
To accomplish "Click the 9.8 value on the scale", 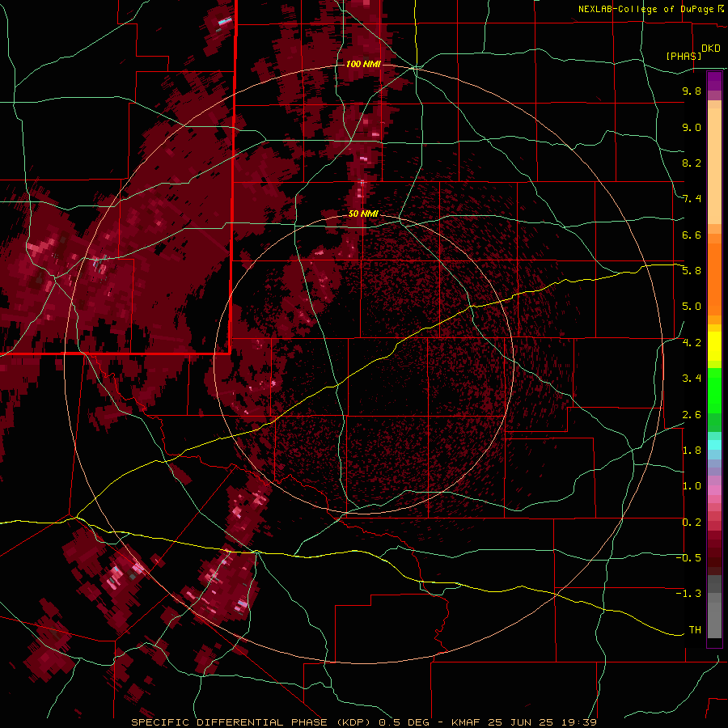I will point(692,91).
